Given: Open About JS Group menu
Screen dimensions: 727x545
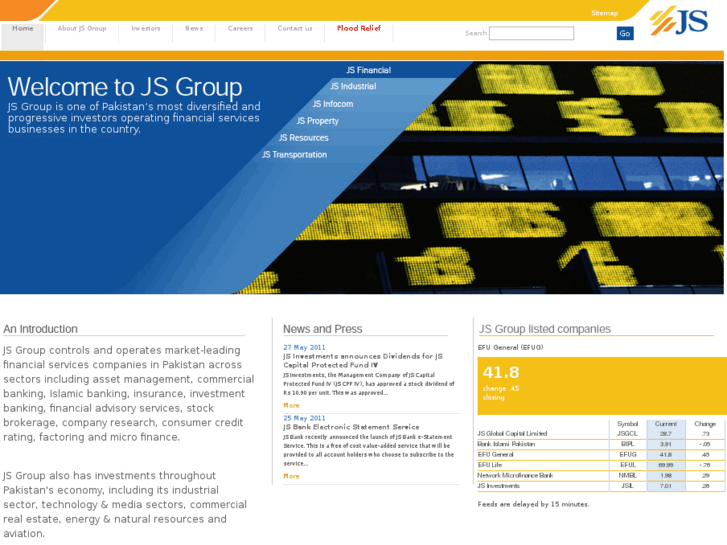Looking at the screenshot, I should (82, 28).
